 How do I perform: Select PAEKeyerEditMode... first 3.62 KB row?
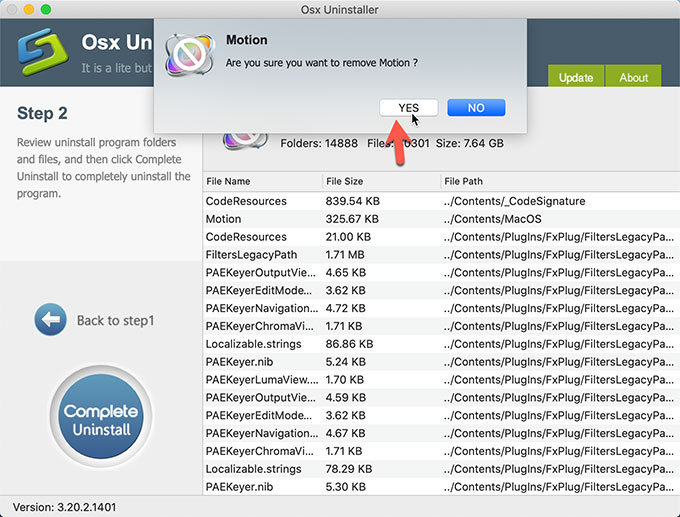(x=441, y=290)
